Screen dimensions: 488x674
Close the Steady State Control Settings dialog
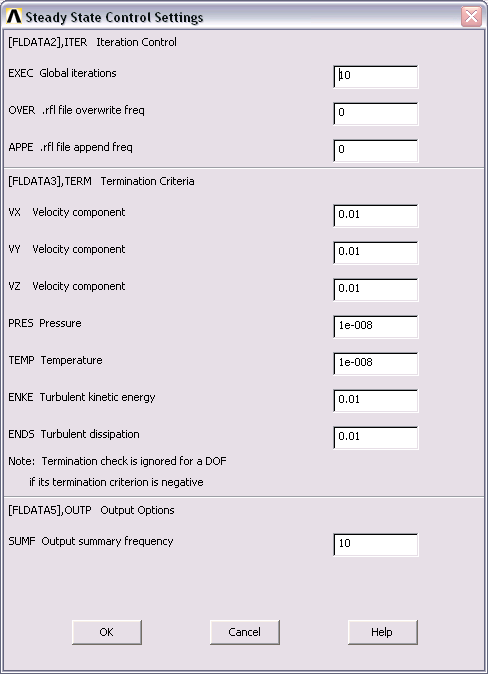click(471, 17)
